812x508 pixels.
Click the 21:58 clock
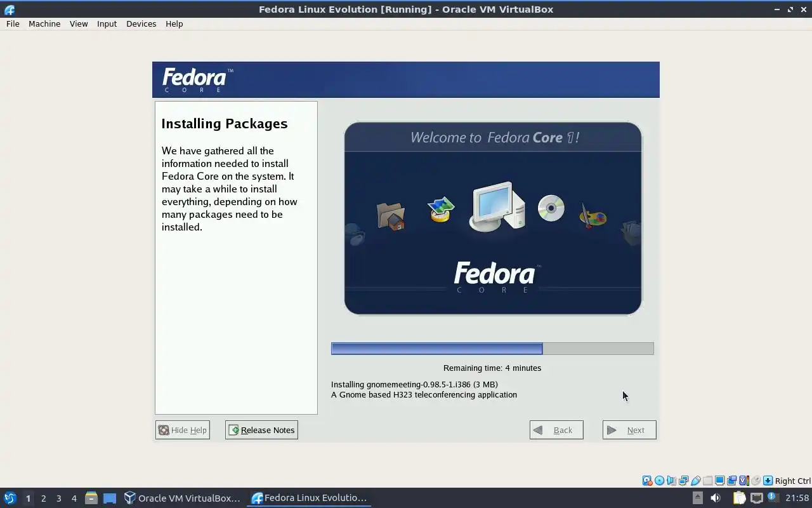797,498
